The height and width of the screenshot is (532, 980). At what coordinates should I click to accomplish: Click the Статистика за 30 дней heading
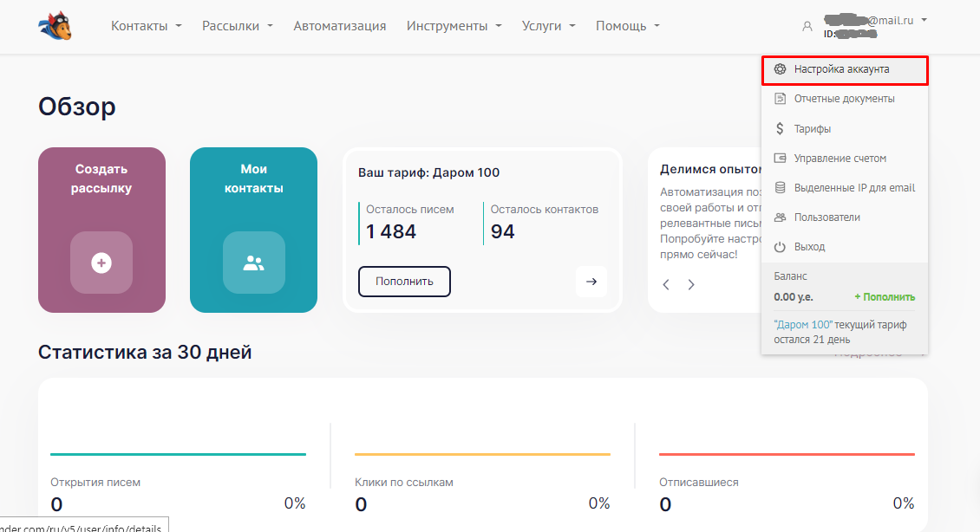[145, 352]
